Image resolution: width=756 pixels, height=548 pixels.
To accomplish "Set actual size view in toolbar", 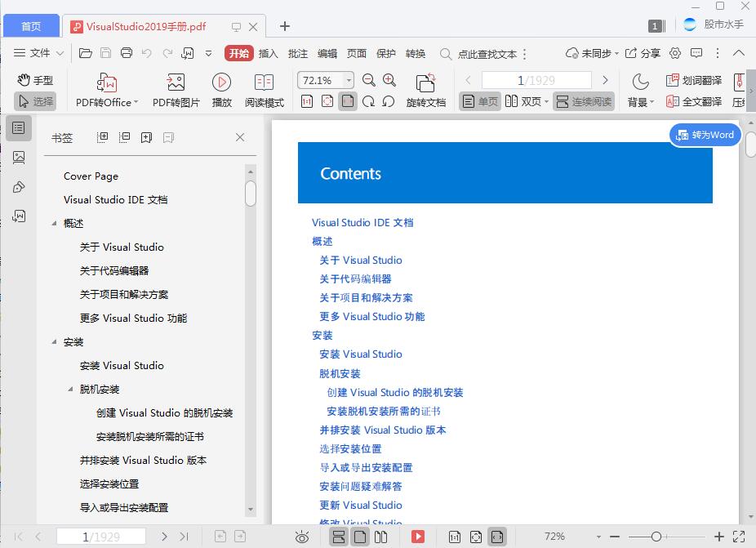I will pos(307,101).
